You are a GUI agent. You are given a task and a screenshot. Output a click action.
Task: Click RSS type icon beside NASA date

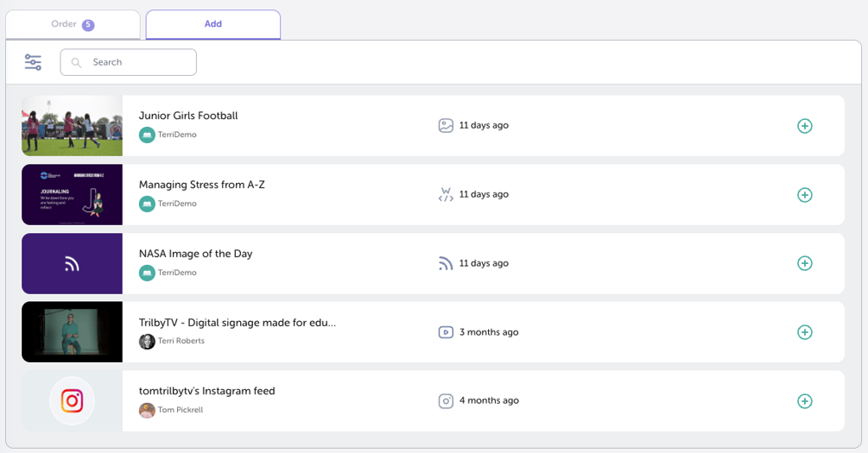pos(446,263)
